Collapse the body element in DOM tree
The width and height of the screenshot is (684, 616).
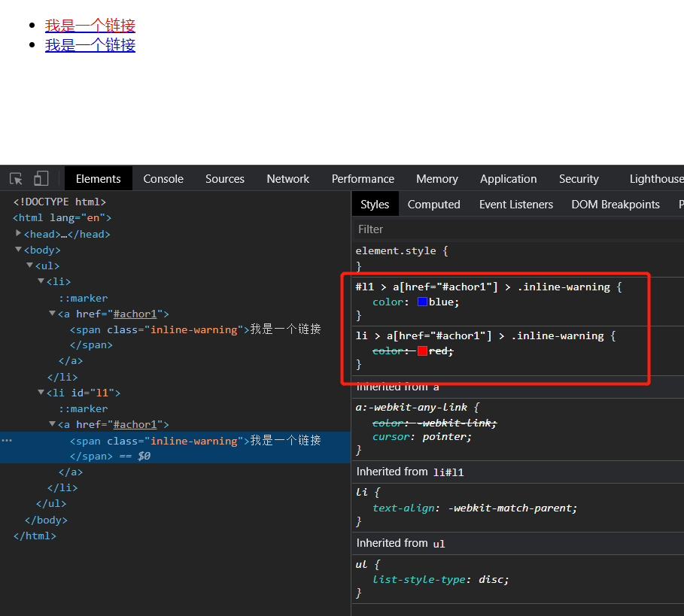[19, 250]
